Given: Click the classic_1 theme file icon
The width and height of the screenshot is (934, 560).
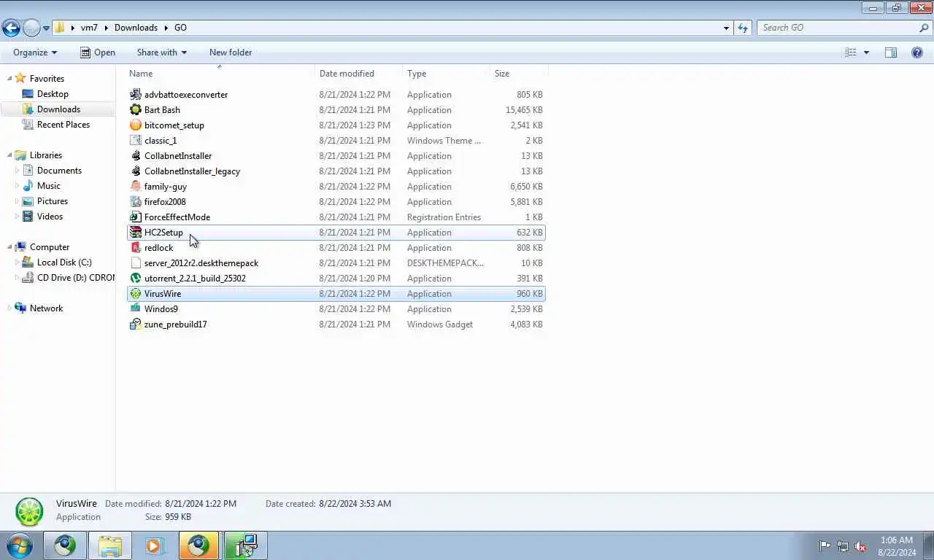Looking at the screenshot, I should (135, 141).
